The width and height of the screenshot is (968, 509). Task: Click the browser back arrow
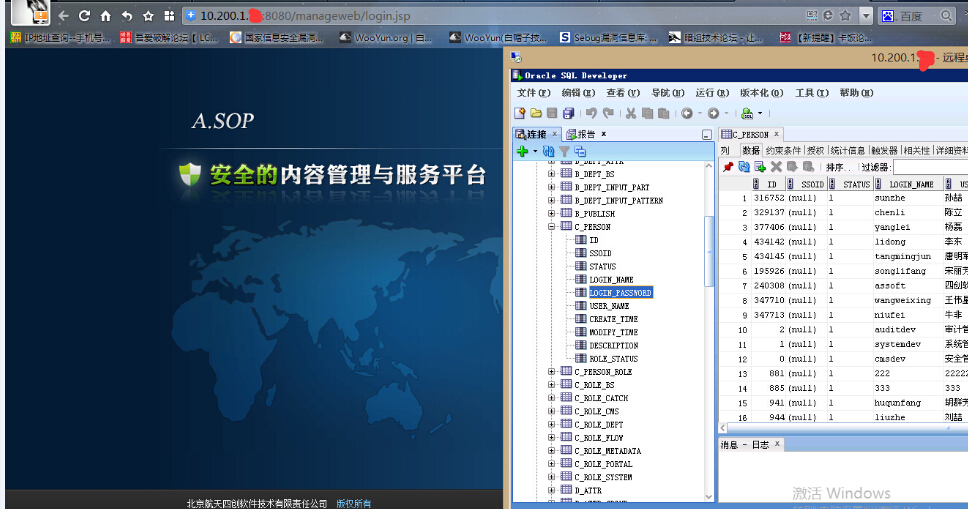tap(63, 15)
